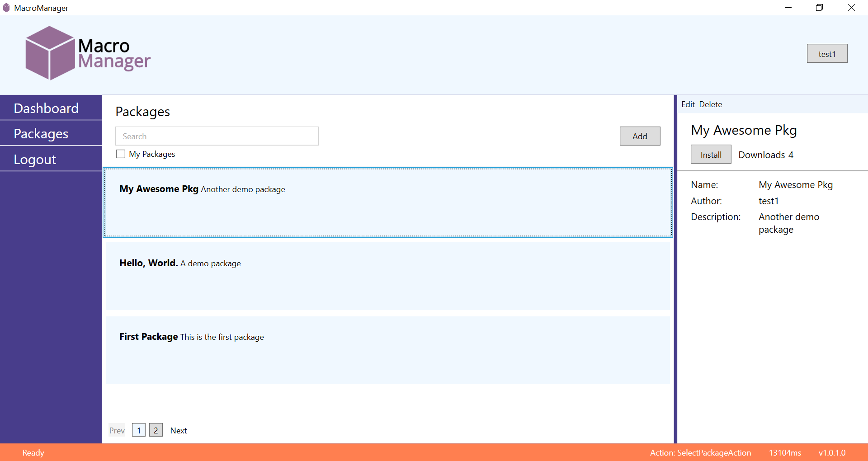
Task: Install My Awesome Pkg
Action: tap(710, 154)
